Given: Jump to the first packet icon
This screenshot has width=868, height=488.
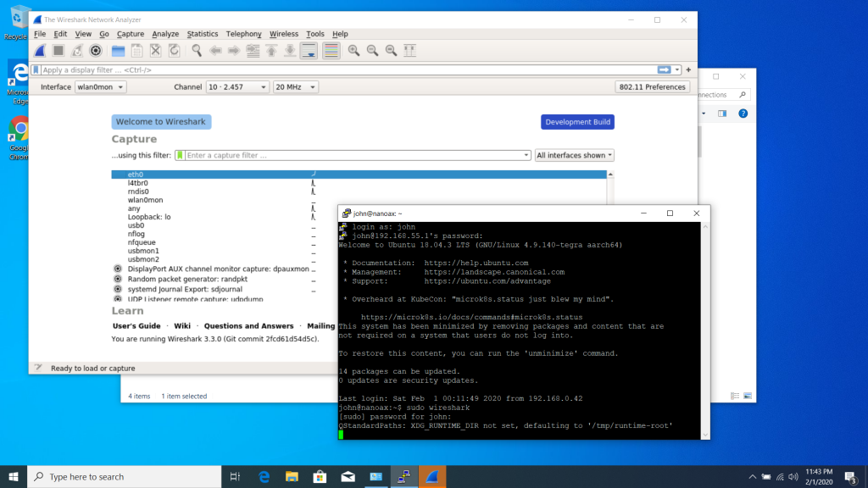Looking at the screenshot, I should (271, 51).
